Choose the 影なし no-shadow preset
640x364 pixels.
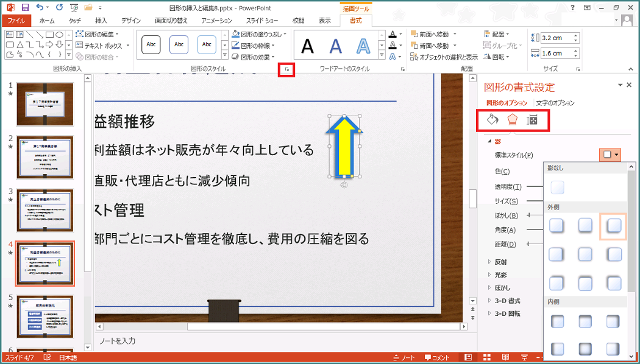(557, 187)
